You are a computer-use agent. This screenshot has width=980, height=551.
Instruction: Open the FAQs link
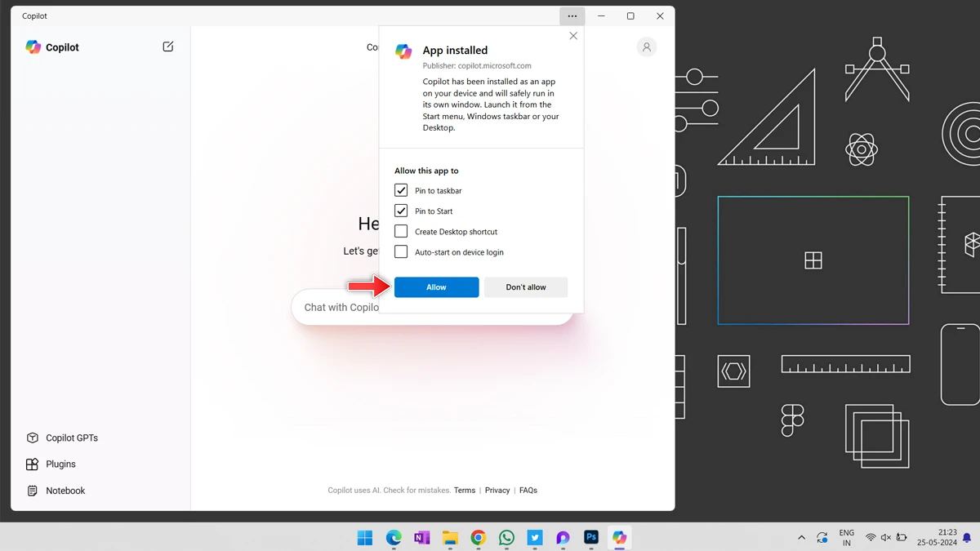pos(528,491)
